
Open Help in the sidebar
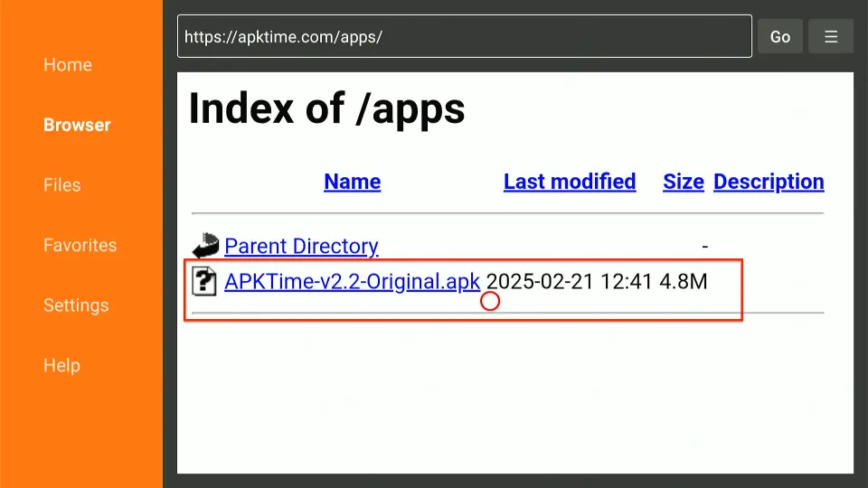coord(62,366)
